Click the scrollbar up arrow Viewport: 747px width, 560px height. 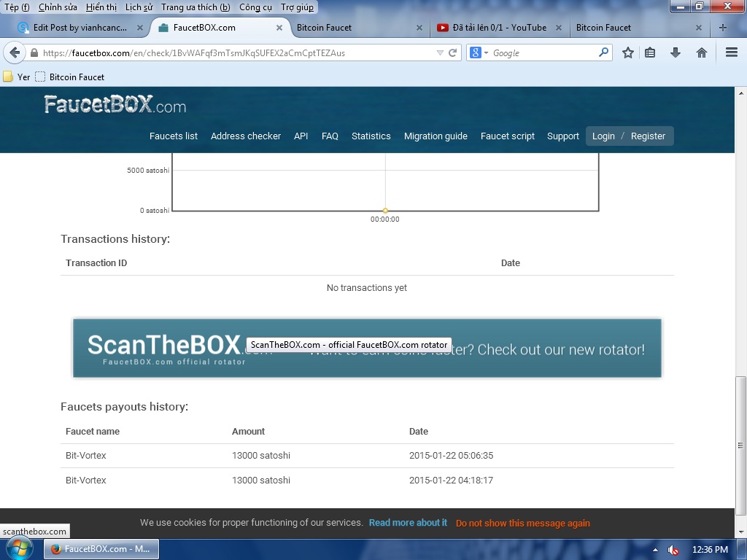point(741,93)
